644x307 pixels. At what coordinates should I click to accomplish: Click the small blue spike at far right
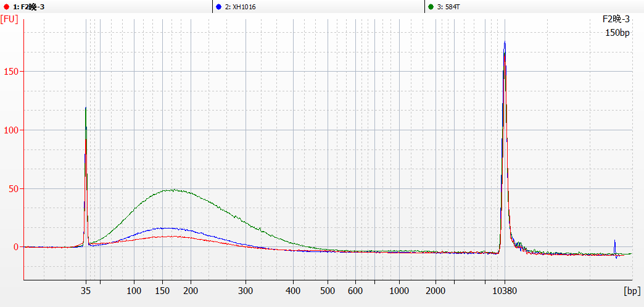point(614,241)
